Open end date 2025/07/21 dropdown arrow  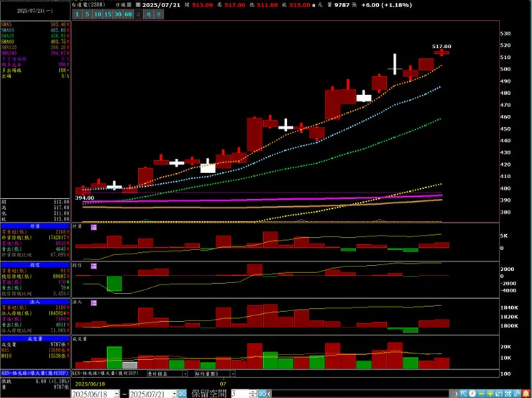[175, 394]
